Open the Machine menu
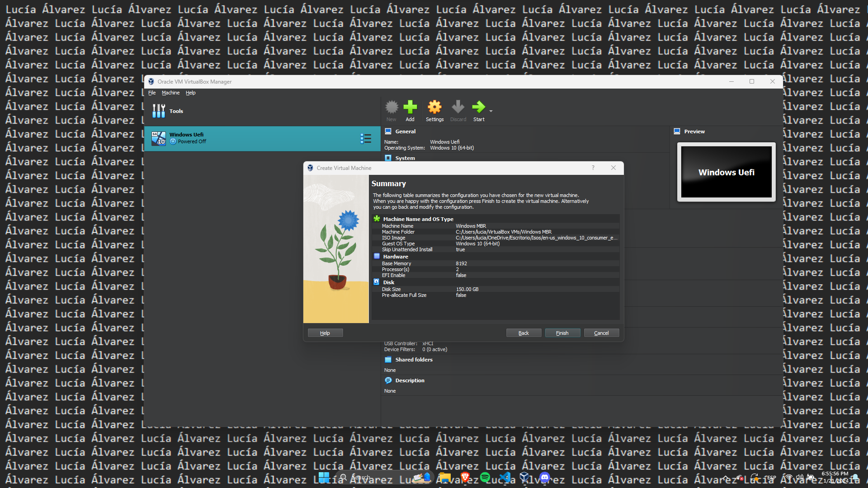 pyautogui.click(x=170, y=93)
